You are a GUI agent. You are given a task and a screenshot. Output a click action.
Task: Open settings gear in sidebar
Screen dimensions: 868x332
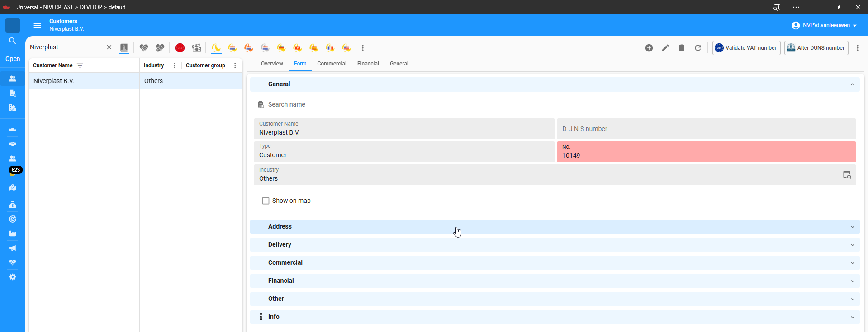13,277
